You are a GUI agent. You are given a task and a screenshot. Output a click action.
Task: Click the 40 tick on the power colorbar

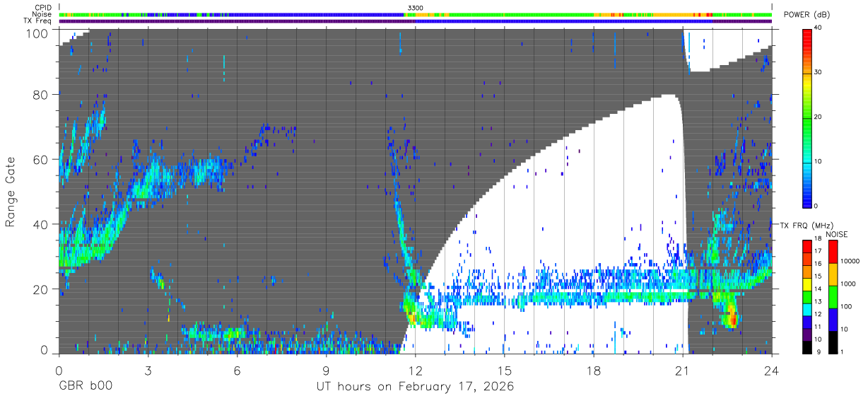click(x=819, y=28)
